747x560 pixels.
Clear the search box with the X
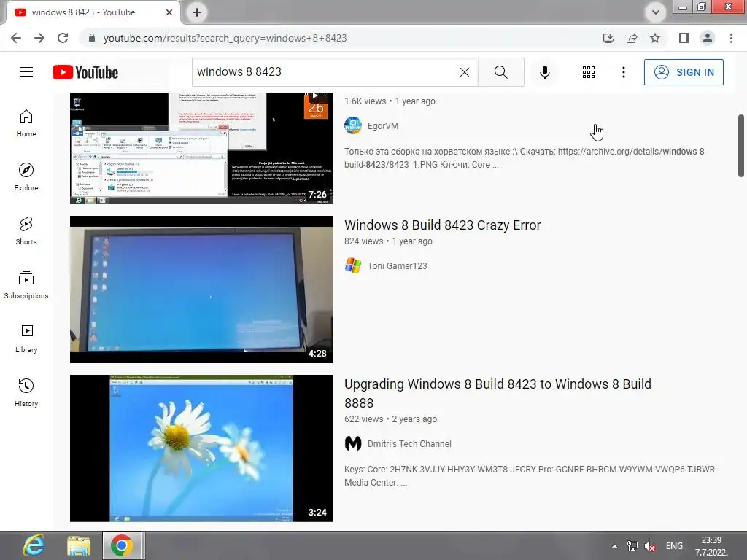click(465, 72)
